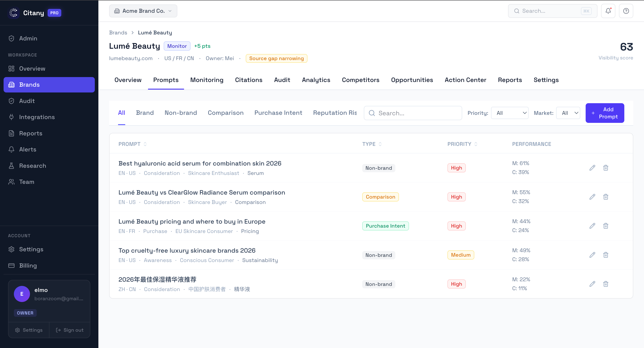This screenshot has height=348, width=644.
Task: Open the help question-mark icon
Action: 626,11
